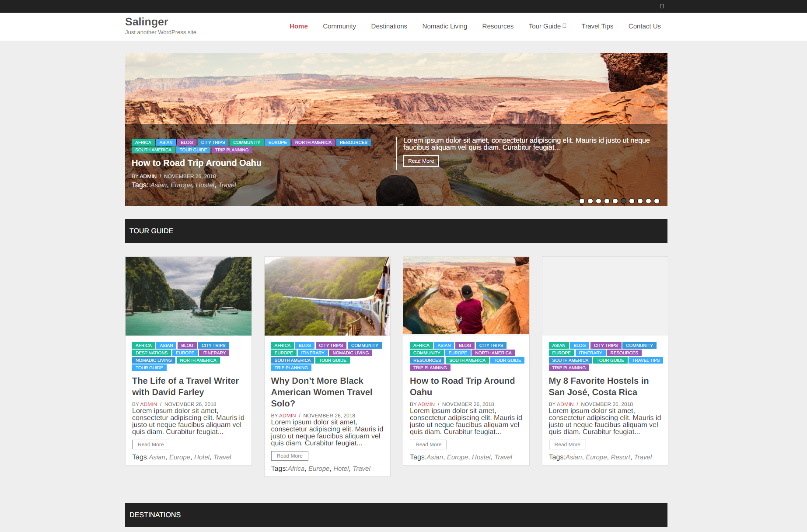
Task: Click the Africa tag under Black American Women article
Action: 296,469
